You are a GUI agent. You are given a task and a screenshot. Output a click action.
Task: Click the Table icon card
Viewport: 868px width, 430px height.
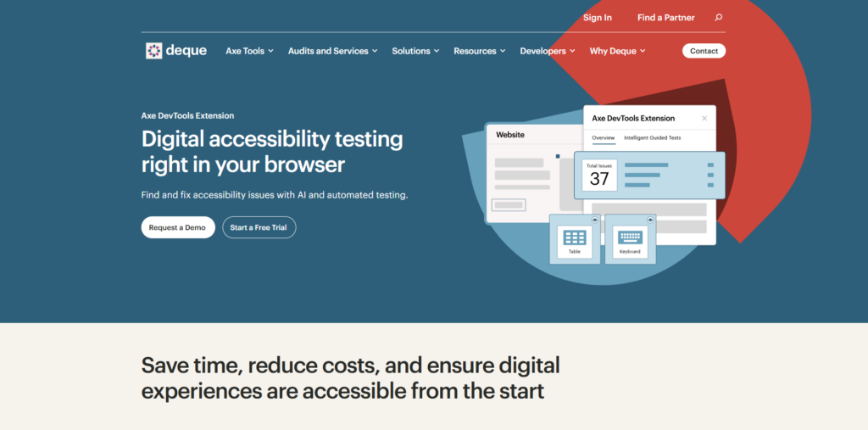click(575, 239)
